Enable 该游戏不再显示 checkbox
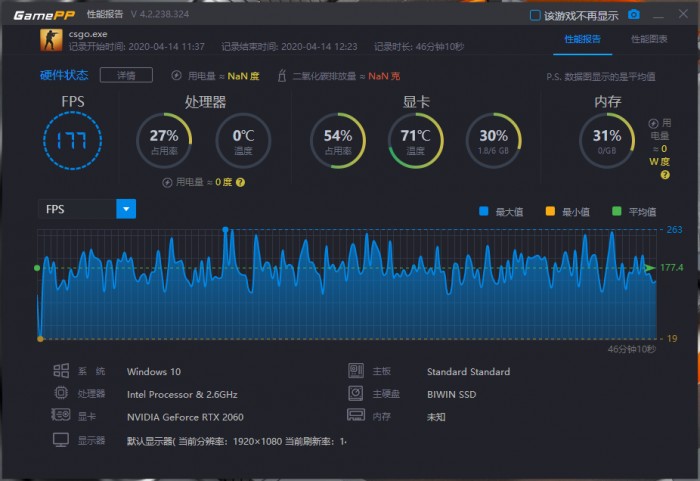The width and height of the screenshot is (700, 481). click(535, 16)
